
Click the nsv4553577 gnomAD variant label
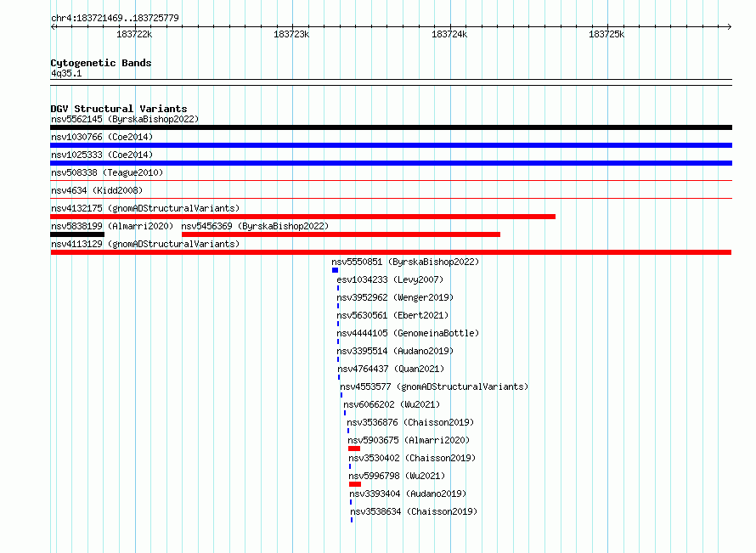[x=434, y=387]
